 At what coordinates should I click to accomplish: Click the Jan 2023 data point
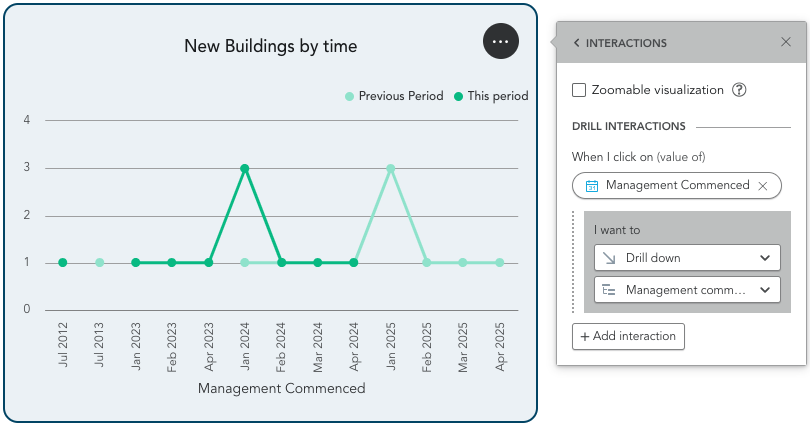click(136, 263)
